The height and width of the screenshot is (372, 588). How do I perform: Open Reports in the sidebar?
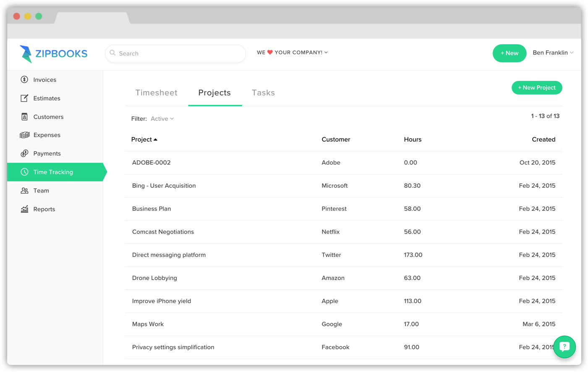click(x=55, y=209)
